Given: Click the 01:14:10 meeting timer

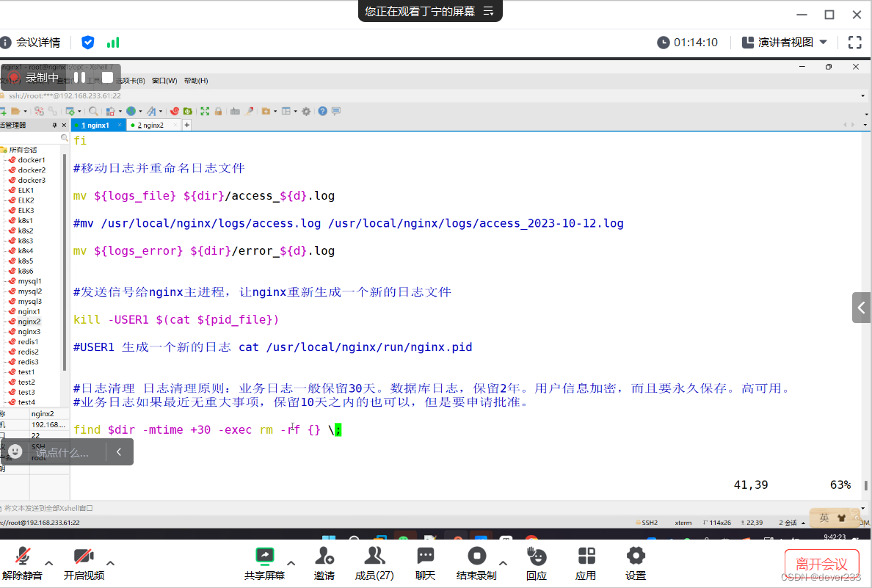Looking at the screenshot, I should click(x=687, y=43).
